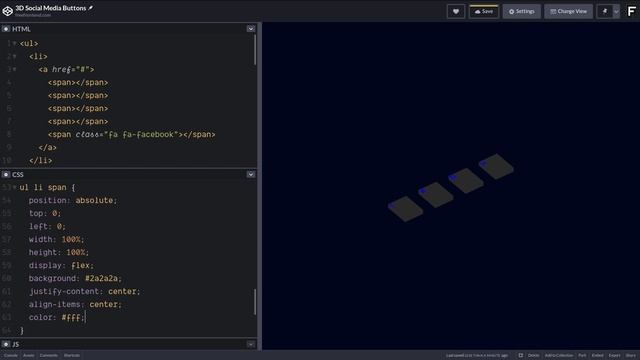Click the Last saved status text
Screen dimensions: 640x360
[x=477, y=355]
